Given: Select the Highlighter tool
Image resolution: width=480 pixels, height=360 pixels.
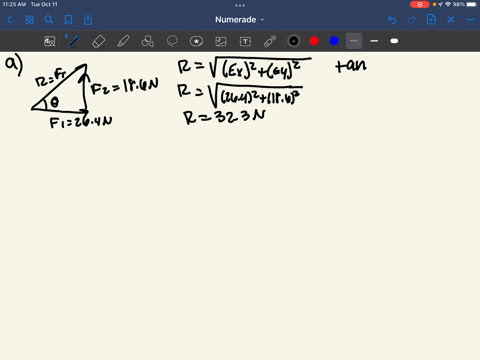Looking at the screenshot, I should pyautogui.click(x=123, y=41).
